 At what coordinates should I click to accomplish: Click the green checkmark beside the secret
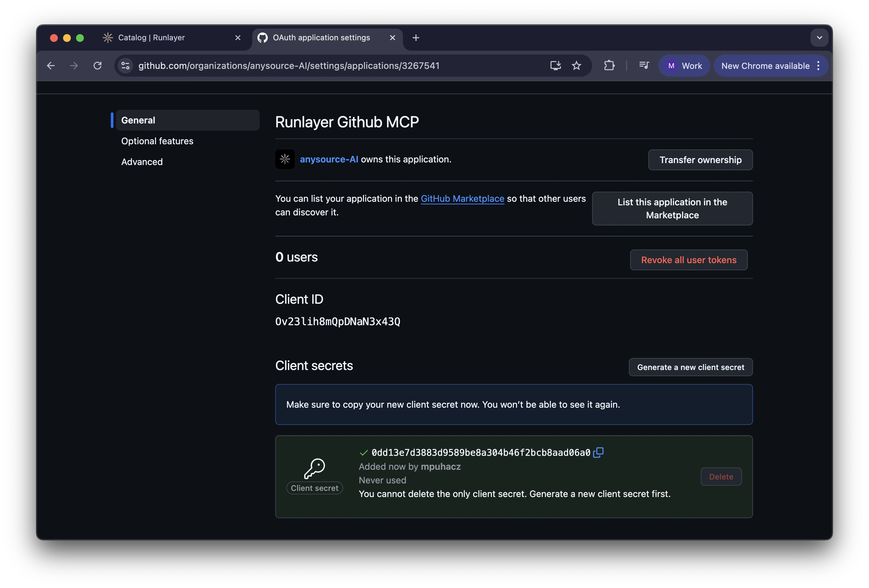[x=363, y=453]
